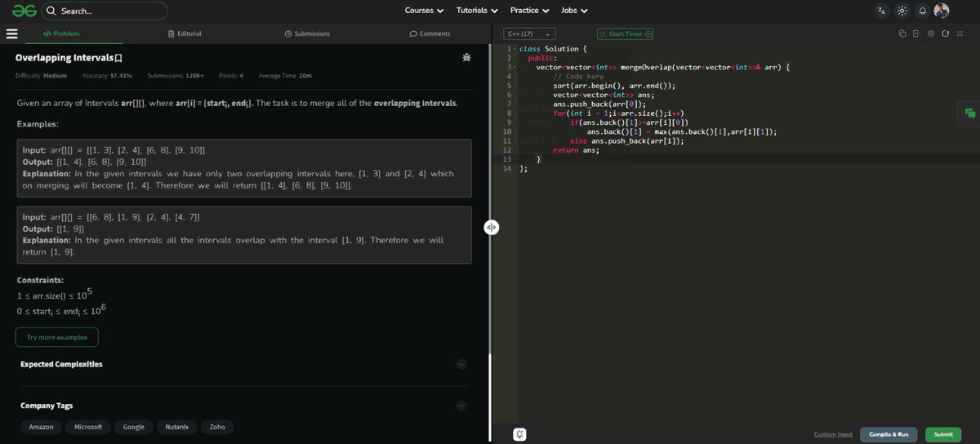Viewport: 980px width, 444px height.
Task: Click the Compile & Run button
Action: (889, 434)
